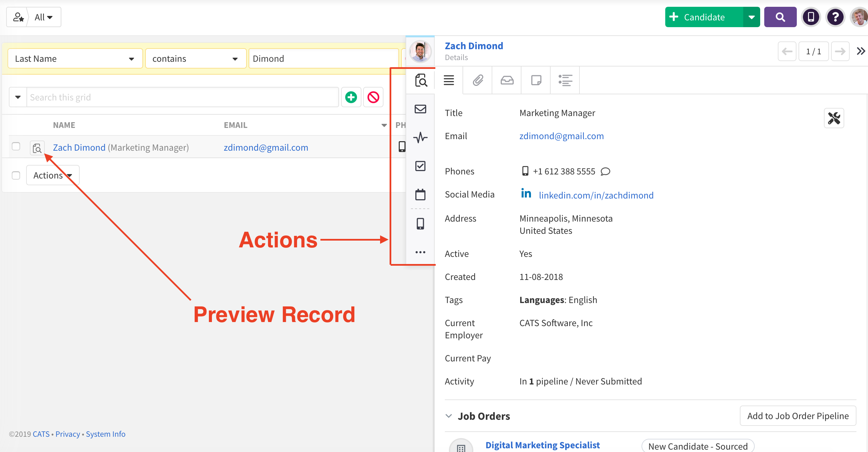868x452 pixels.
Task: Click the Search this grid field
Action: [x=182, y=97]
